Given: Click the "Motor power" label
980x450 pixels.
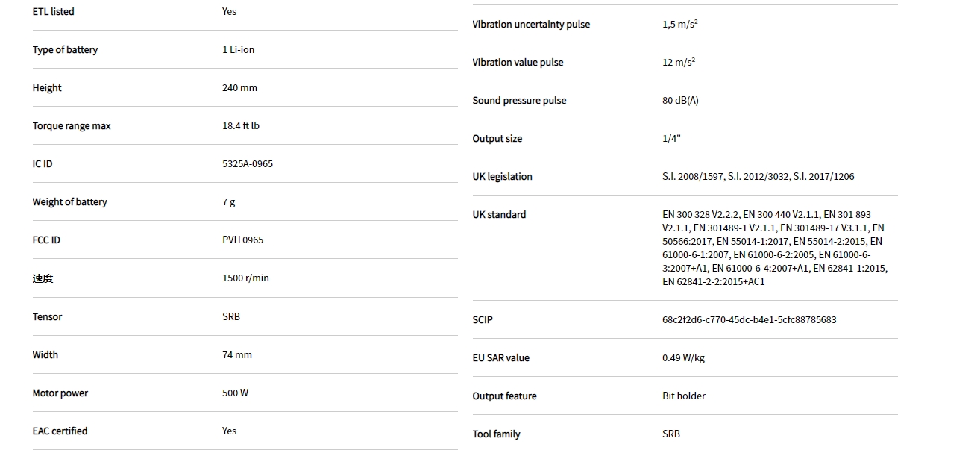Looking at the screenshot, I should (x=60, y=393).
